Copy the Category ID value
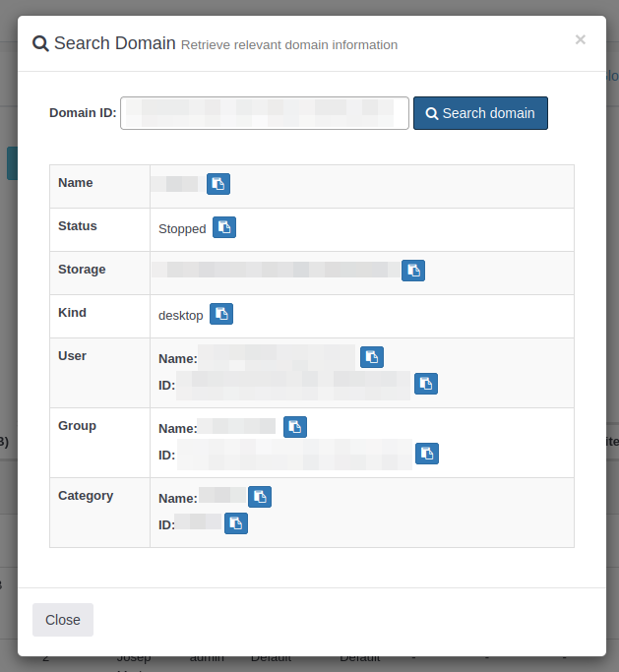Viewport: 619px width, 672px height. click(x=235, y=523)
